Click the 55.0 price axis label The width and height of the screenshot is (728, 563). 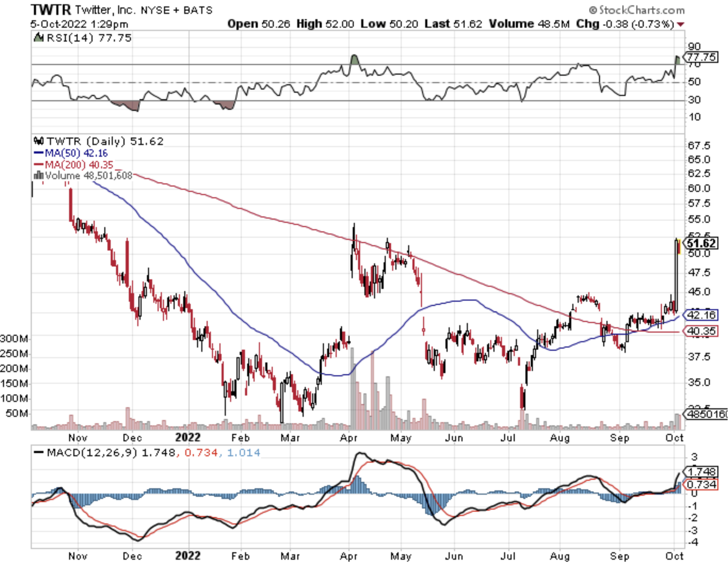coord(699,219)
